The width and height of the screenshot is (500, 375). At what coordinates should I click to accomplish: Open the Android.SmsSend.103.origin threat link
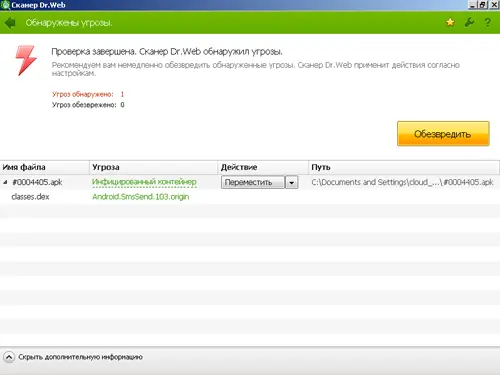141,197
